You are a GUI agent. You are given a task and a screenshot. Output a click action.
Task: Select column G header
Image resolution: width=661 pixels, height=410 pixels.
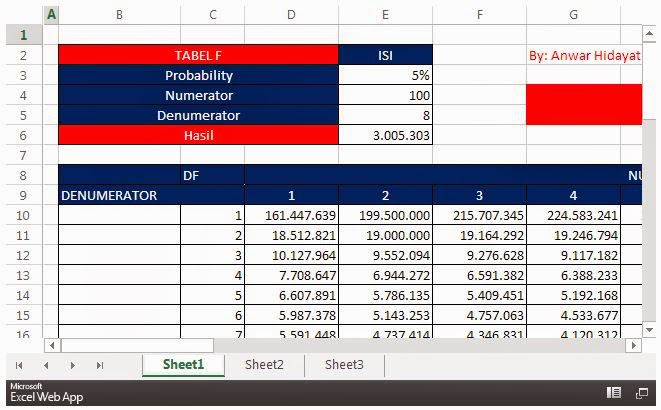573,15
